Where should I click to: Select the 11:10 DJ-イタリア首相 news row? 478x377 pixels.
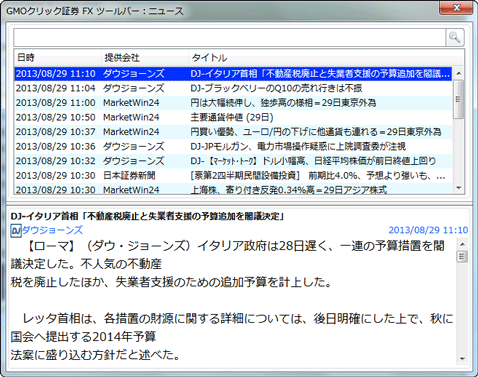click(233, 73)
